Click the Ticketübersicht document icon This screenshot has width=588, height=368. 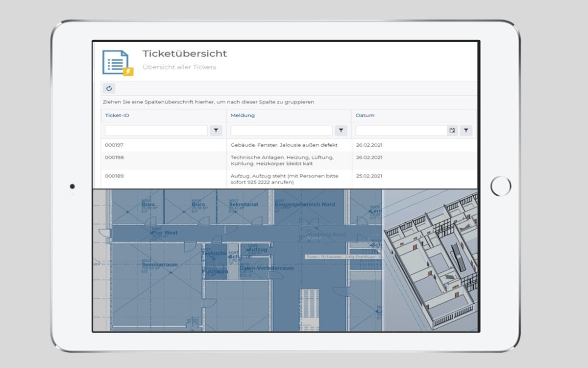point(118,63)
